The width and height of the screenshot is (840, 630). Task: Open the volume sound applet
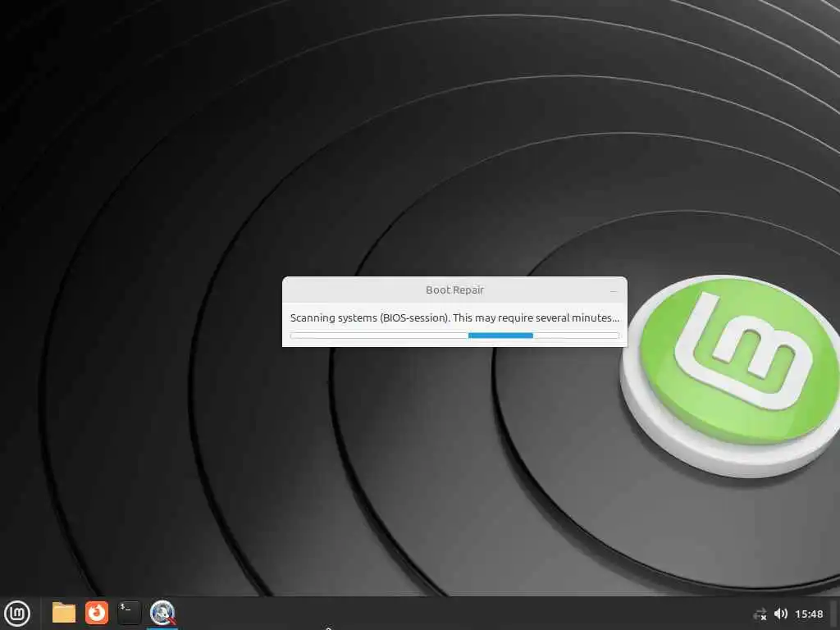(x=781, y=614)
